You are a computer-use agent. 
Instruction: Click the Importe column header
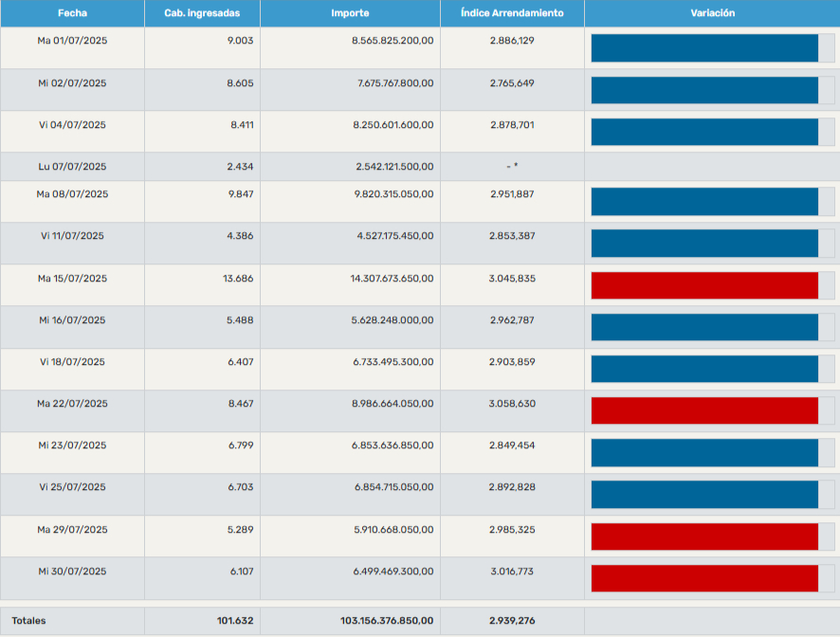pyautogui.click(x=350, y=13)
